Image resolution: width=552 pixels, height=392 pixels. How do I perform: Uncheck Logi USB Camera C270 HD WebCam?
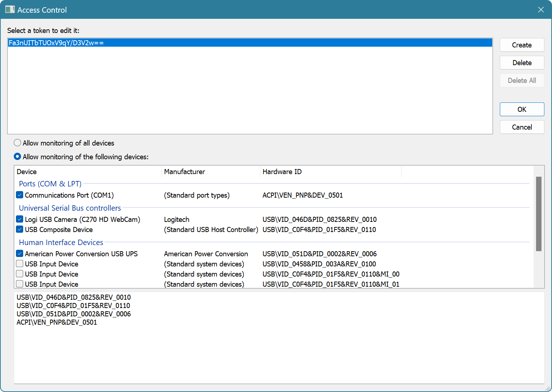20,219
